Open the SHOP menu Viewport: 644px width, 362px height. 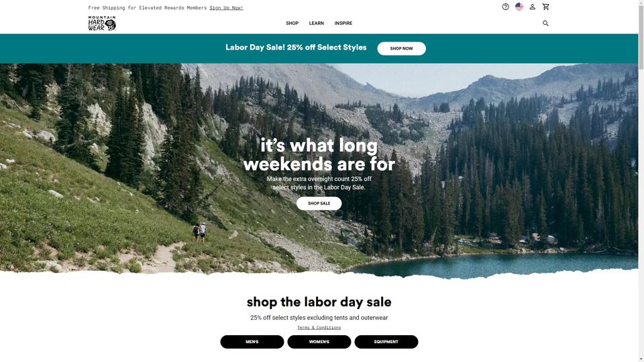click(292, 23)
